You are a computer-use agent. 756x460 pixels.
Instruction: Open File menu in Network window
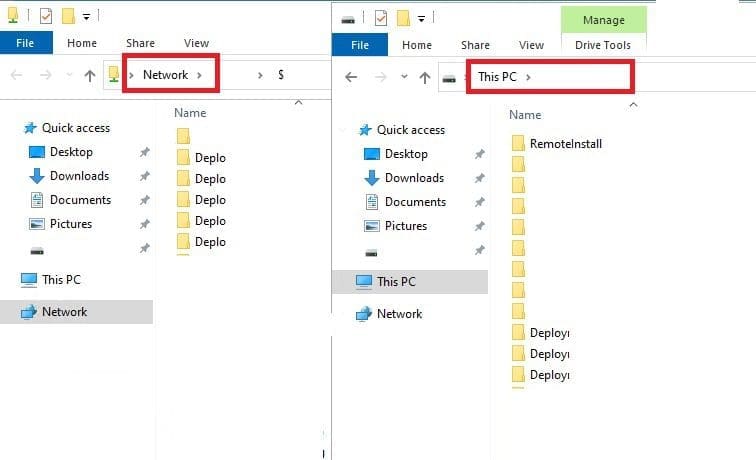pos(26,43)
